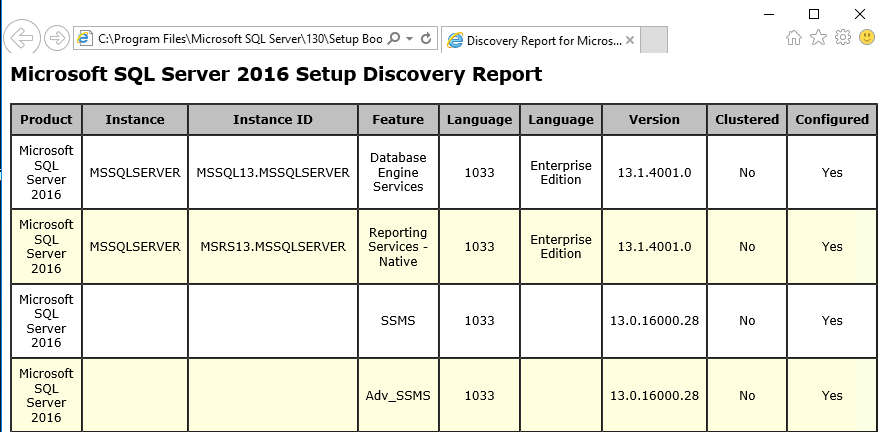The width and height of the screenshot is (880, 432).
Task: Go to the Home page icon
Action: click(794, 38)
